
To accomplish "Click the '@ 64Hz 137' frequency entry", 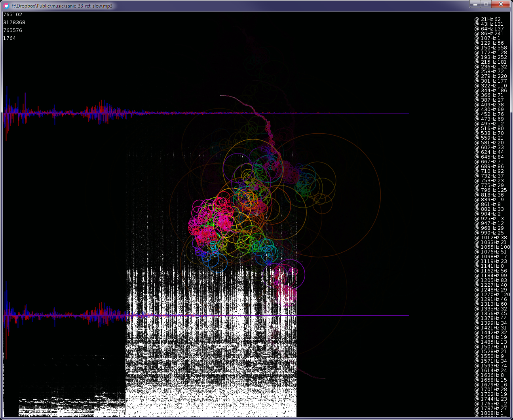I will (x=489, y=29).
